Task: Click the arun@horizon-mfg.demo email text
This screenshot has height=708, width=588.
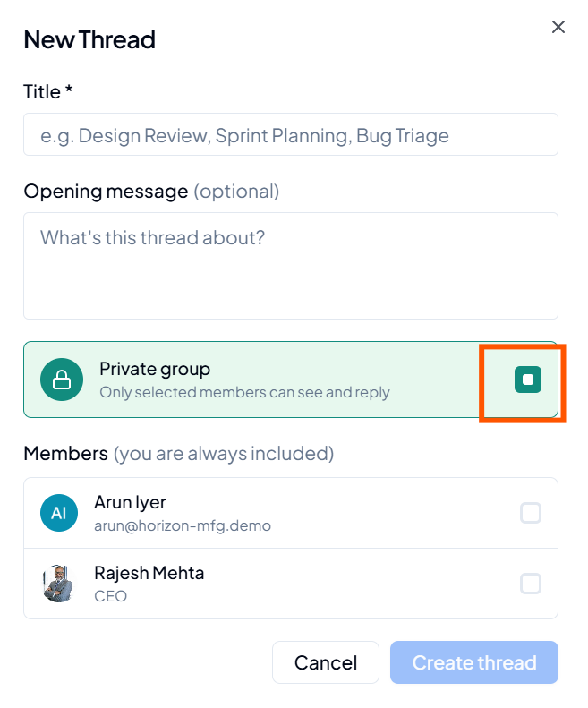Action: pyautogui.click(x=183, y=526)
